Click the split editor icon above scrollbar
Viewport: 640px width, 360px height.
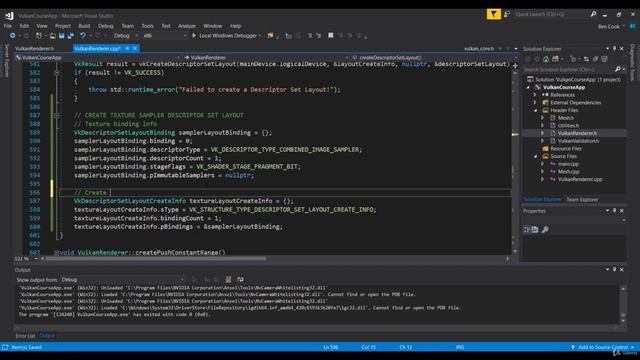click(515, 65)
